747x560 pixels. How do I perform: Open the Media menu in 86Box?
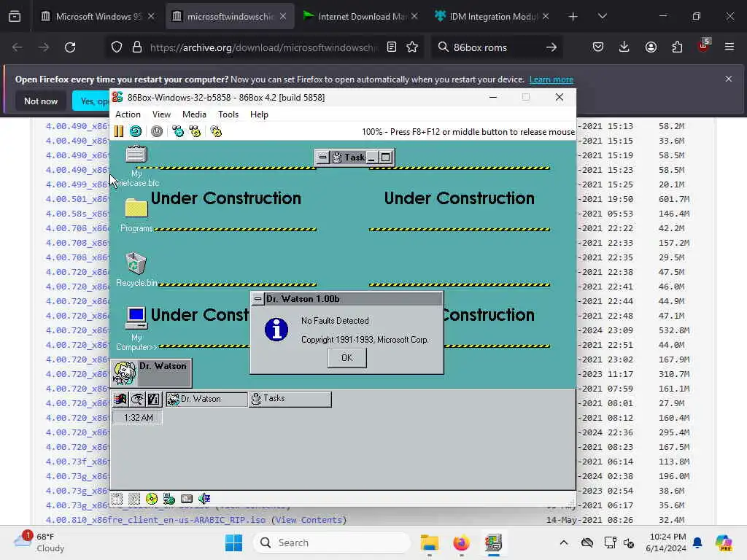pyautogui.click(x=194, y=114)
